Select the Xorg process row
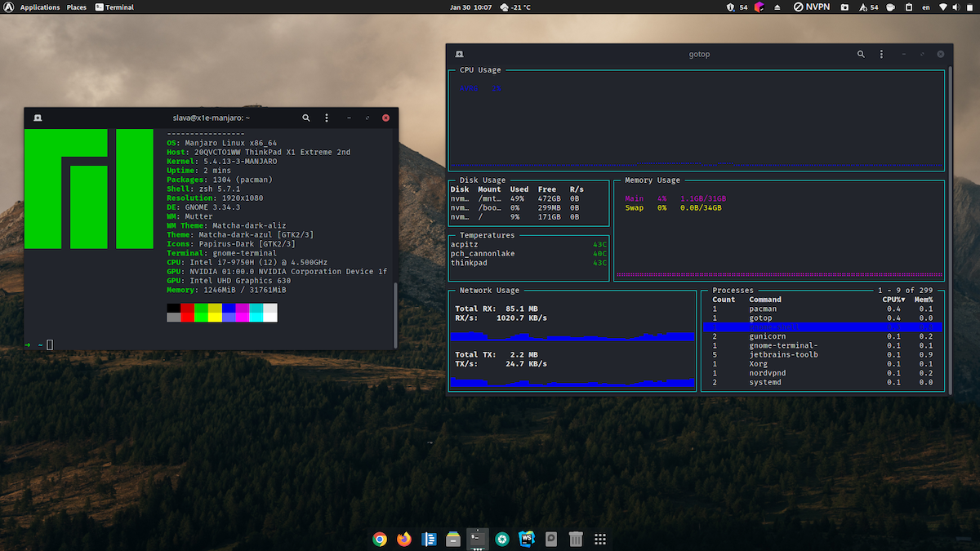Viewport: 980px width, 551px height. [x=822, y=364]
